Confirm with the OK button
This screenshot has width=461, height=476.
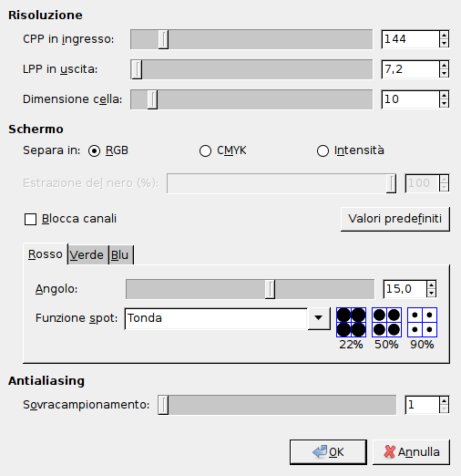[x=328, y=452]
